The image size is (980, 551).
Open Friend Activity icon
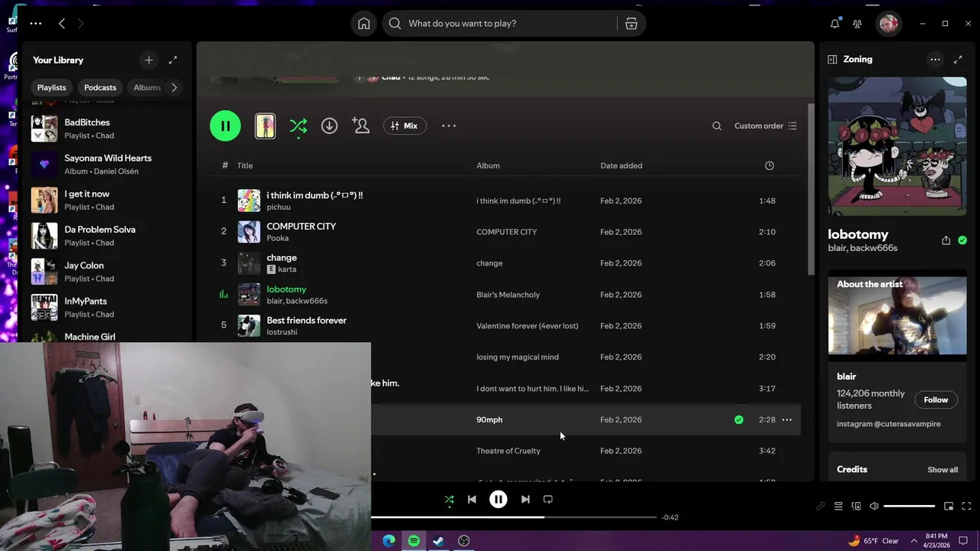click(x=857, y=24)
